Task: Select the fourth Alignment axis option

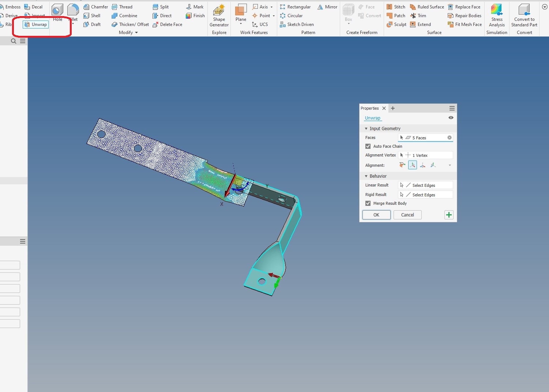Action: pyautogui.click(x=433, y=165)
